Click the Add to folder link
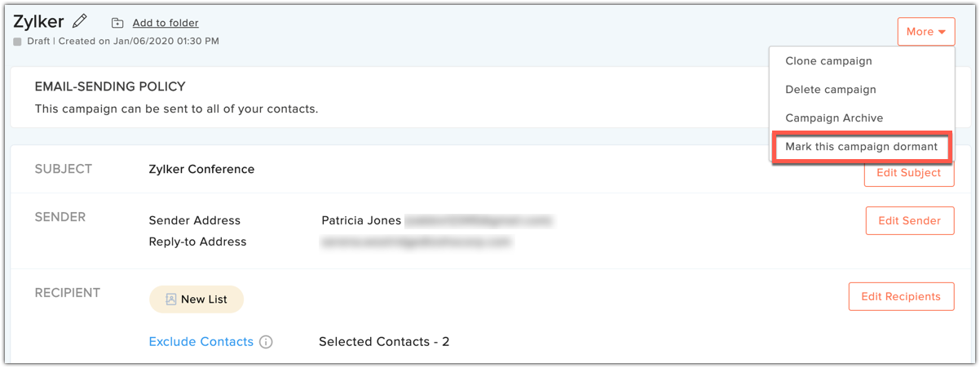Screen dimensions: 980x368 (166, 23)
